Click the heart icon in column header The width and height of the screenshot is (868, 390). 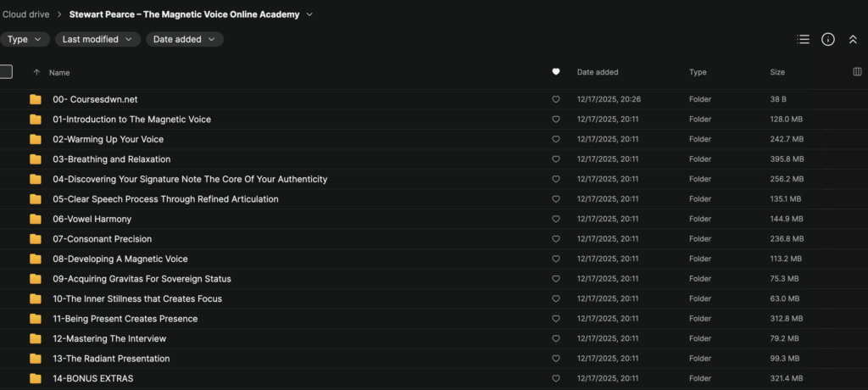click(556, 72)
